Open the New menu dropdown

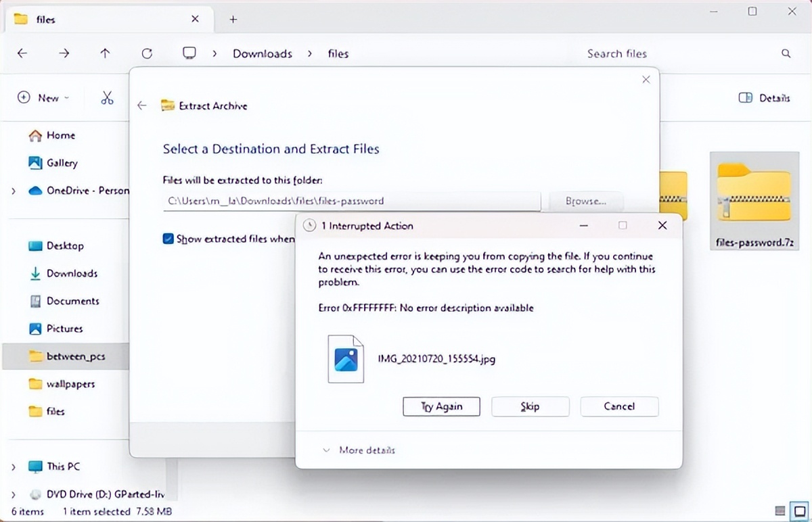(43, 97)
